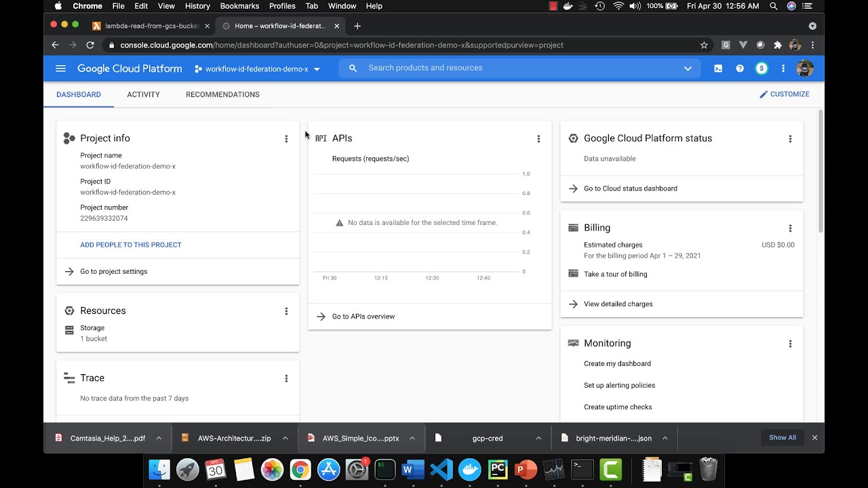The image size is (868, 488).
Task: Click the page vertical scrollbar
Action: tap(821, 171)
